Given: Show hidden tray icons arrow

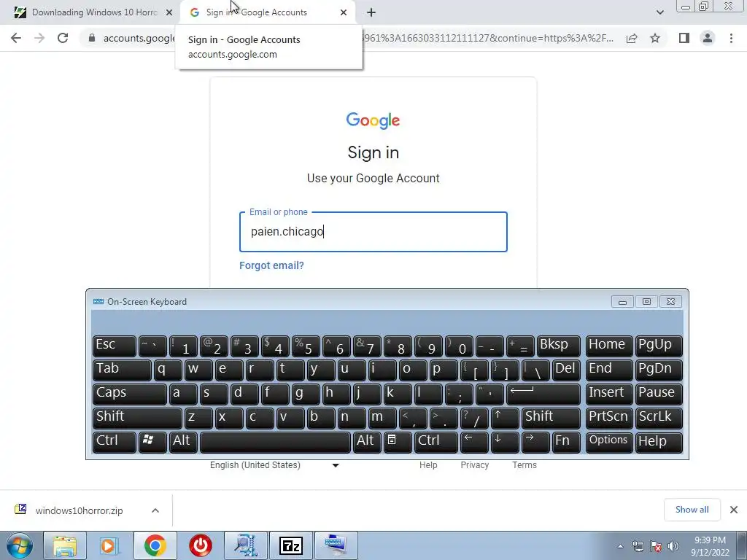Looking at the screenshot, I should [620, 546].
